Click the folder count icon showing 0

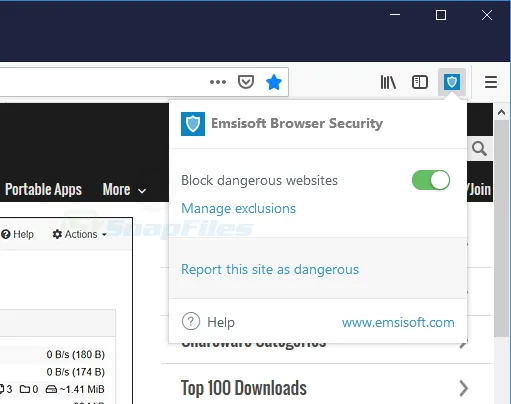25,389
